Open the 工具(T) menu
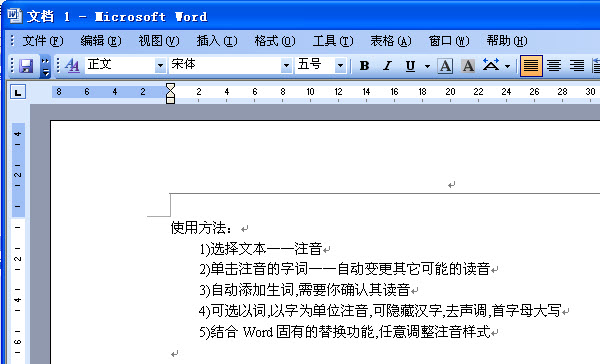600x364 pixels. tap(333, 41)
